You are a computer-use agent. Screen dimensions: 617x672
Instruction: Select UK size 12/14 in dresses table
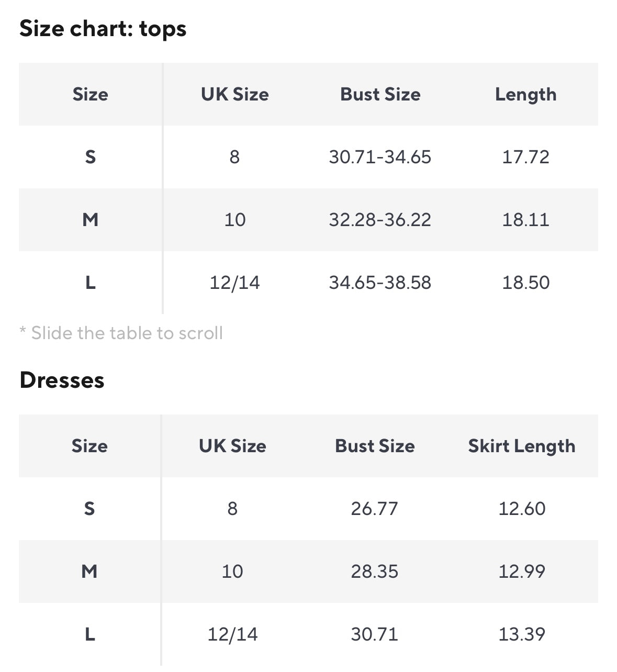[x=232, y=634]
